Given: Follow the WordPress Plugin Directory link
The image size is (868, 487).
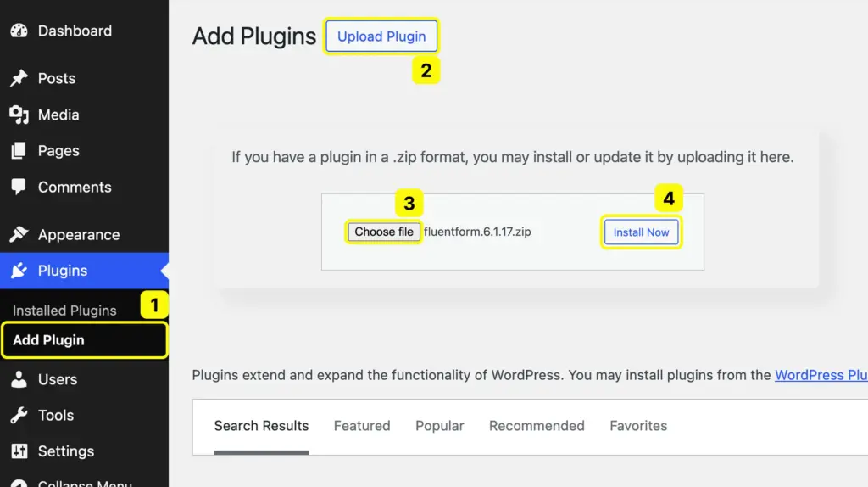Looking at the screenshot, I should (x=821, y=375).
